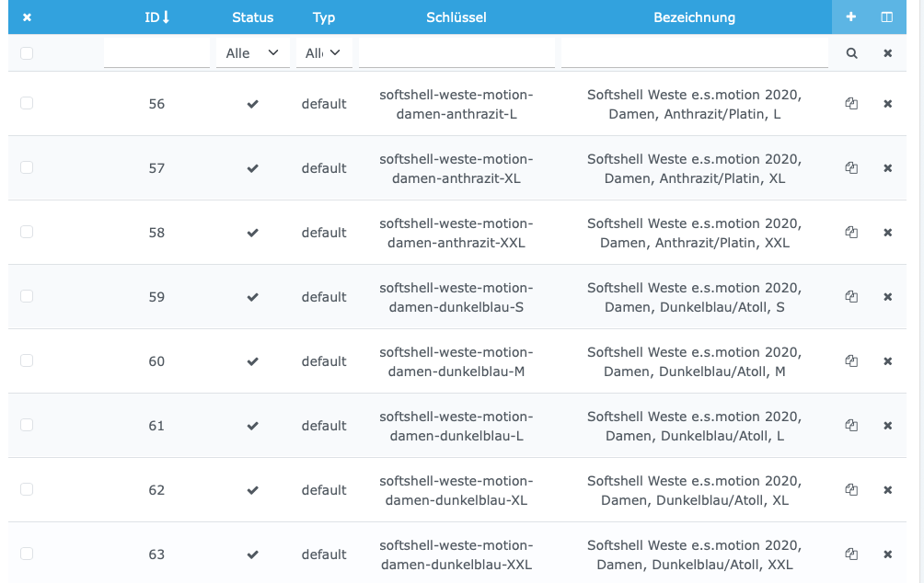Image resolution: width=924 pixels, height=583 pixels.
Task: Open entry softshell-weste-motion-damen-dunkelblau-M
Action: coord(456,361)
